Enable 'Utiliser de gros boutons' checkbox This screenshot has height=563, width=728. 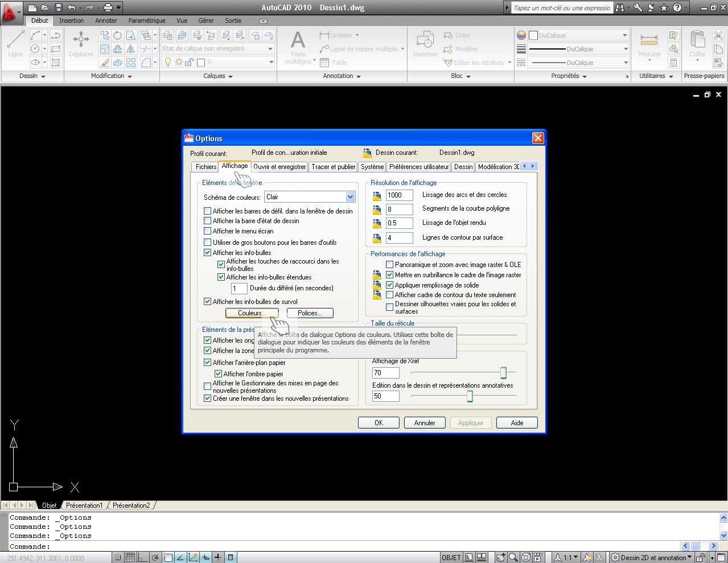(x=208, y=243)
